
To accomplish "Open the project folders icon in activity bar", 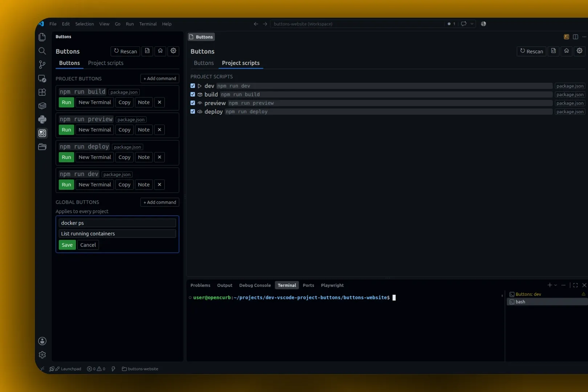I will [x=42, y=147].
